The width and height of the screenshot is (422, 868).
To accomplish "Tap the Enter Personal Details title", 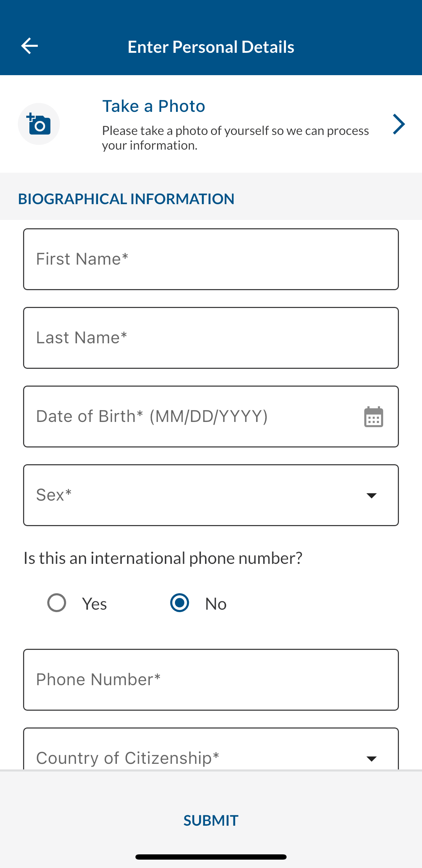I will [x=211, y=47].
